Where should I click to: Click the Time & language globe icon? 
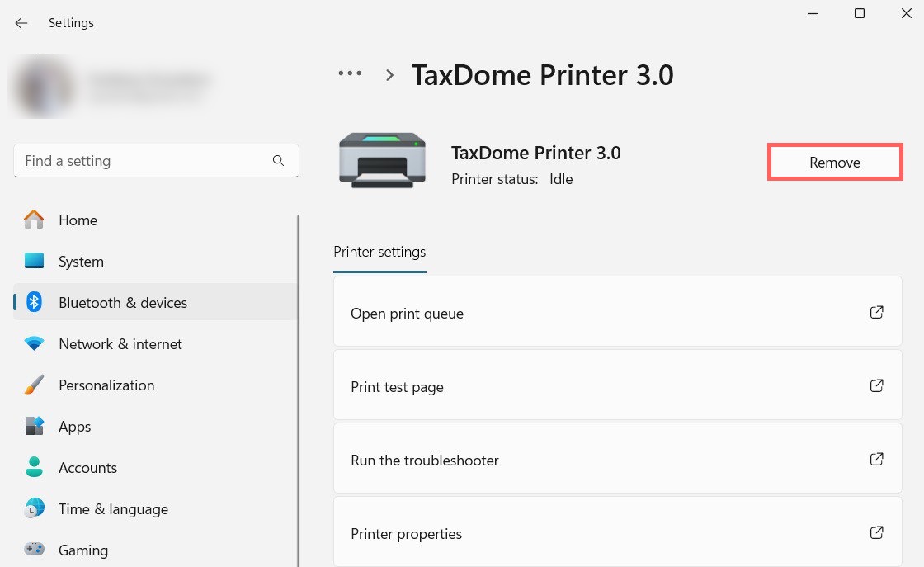coord(34,509)
